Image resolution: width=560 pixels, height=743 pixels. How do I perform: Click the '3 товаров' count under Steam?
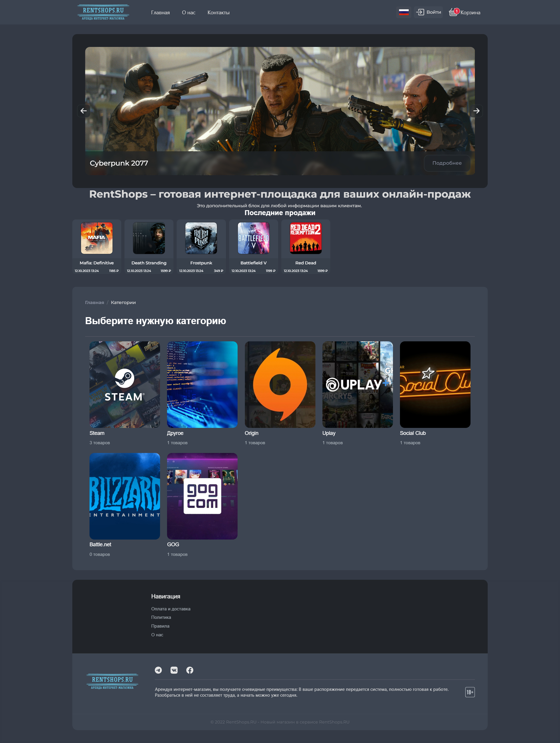(x=99, y=443)
